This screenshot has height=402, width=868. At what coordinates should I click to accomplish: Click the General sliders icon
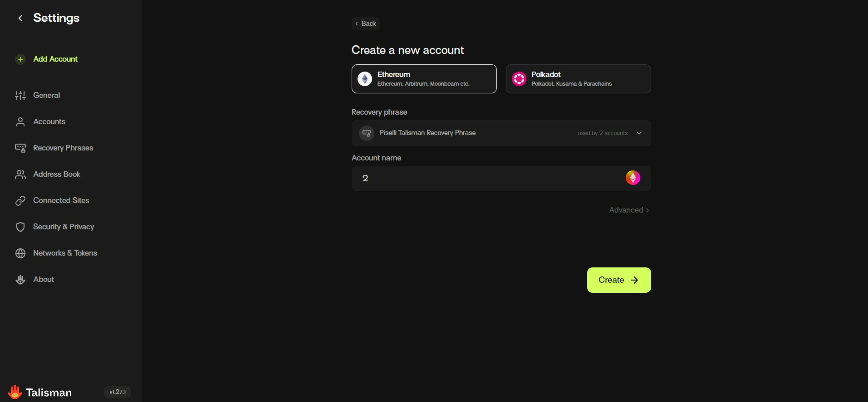20,96
